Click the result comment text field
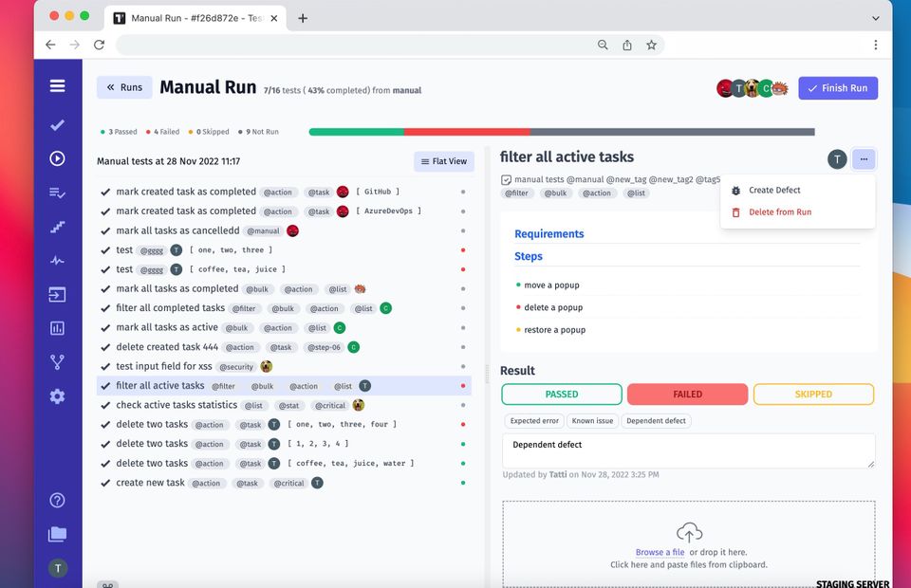911x588 pixels. coord(689,450)
